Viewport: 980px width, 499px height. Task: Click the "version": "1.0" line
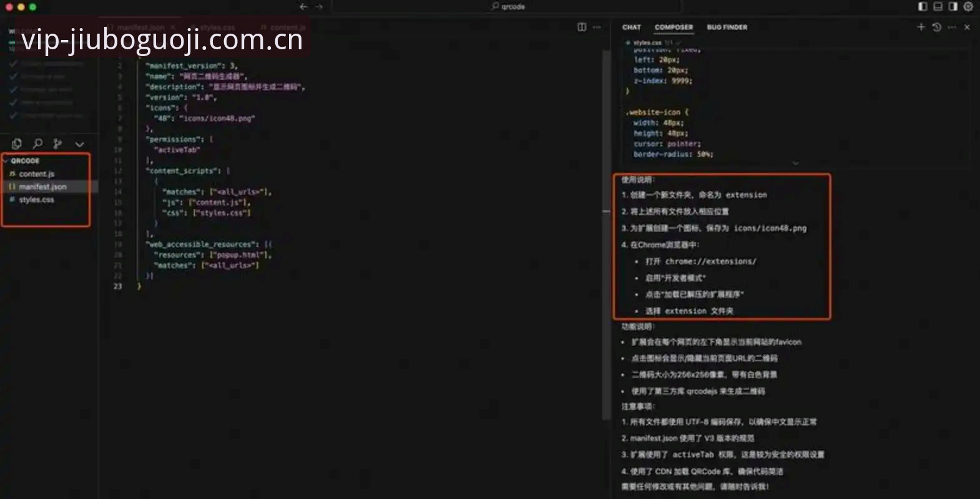tap(181, 97)
